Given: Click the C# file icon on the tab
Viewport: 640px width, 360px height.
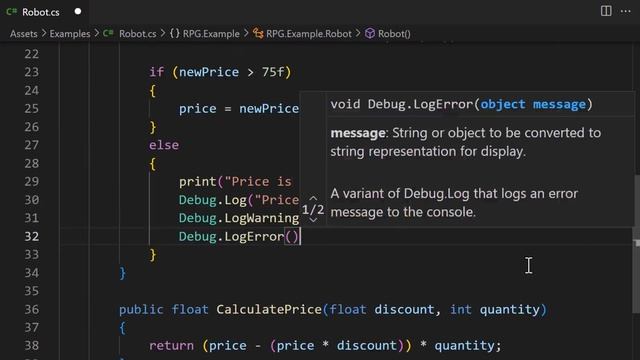Looking at the screenshot, I should [11, 11].
